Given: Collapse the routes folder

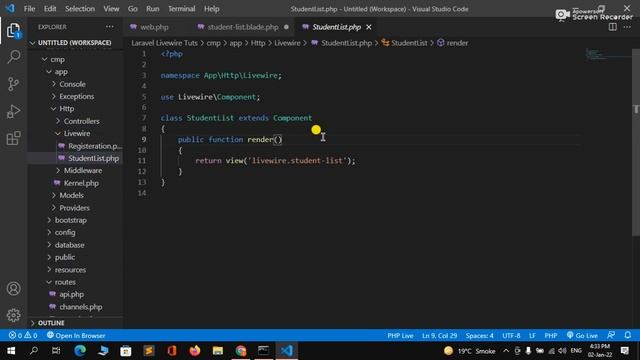Looking at the screenshot, I should tap(65, 282).
